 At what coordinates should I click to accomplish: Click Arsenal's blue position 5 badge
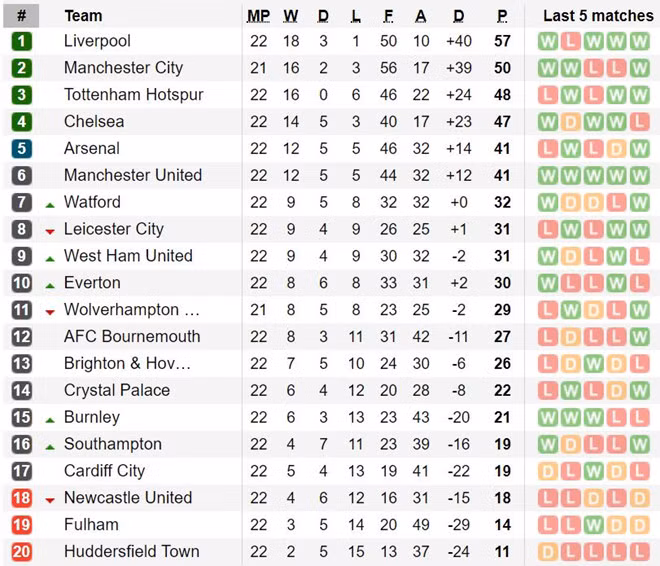click(22, 148)
